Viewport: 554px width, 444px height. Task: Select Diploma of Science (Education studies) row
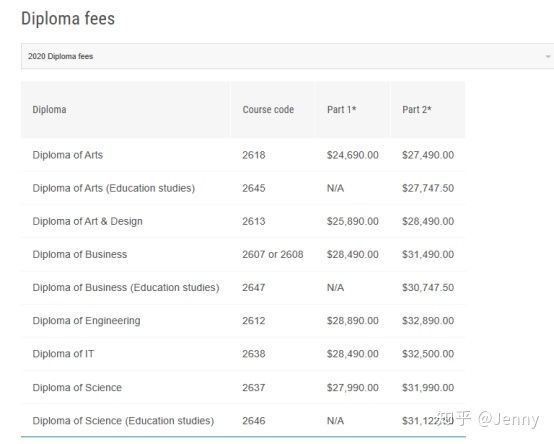pyautogui.click(x=243, y=421)
